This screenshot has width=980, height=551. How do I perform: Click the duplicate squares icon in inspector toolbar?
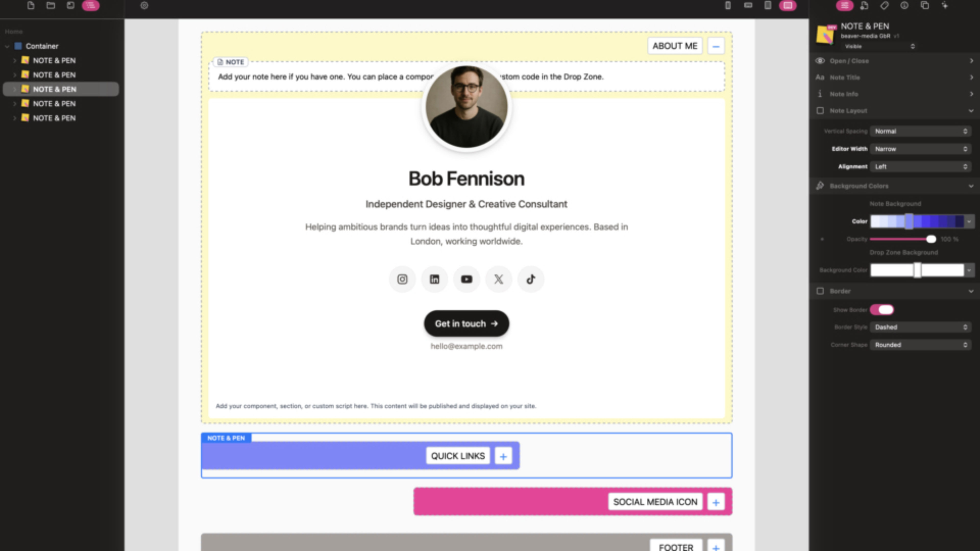click(x=924, y=5)
